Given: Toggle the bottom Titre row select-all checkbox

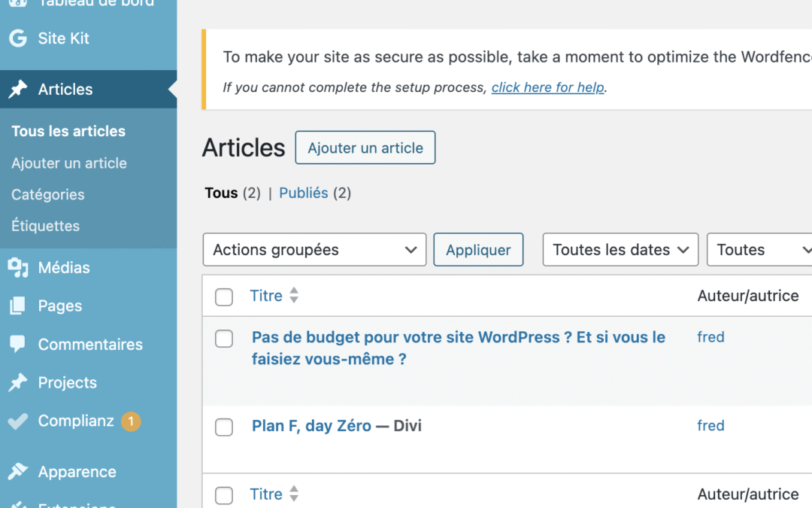Looking at the screenshot, I should coord(224,495).
